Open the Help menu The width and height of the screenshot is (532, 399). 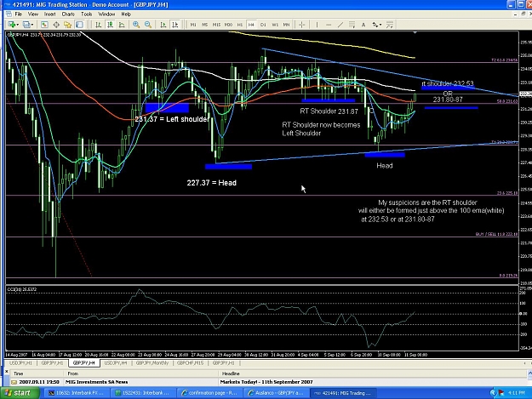126,14
